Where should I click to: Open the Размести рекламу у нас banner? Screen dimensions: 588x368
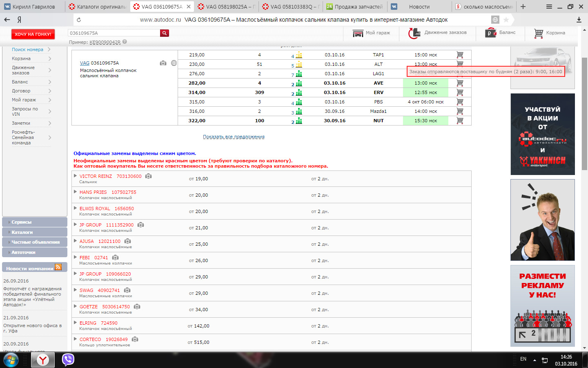pos(543,306)
